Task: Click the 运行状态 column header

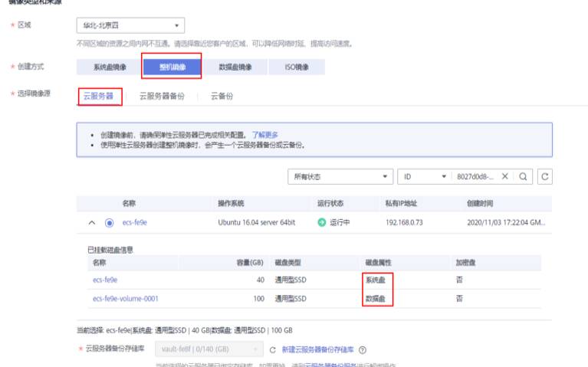Action: click(x=330, y=203)
